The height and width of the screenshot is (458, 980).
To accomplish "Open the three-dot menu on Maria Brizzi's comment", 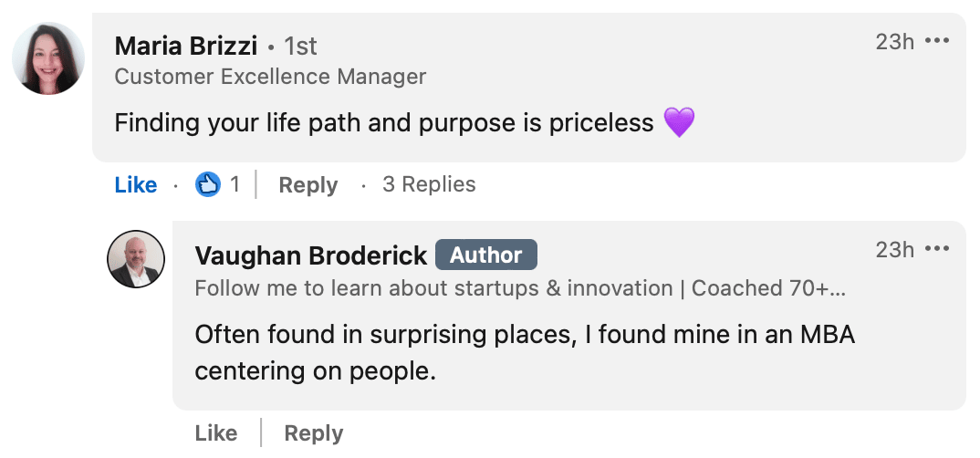I will tap(937, 41).
